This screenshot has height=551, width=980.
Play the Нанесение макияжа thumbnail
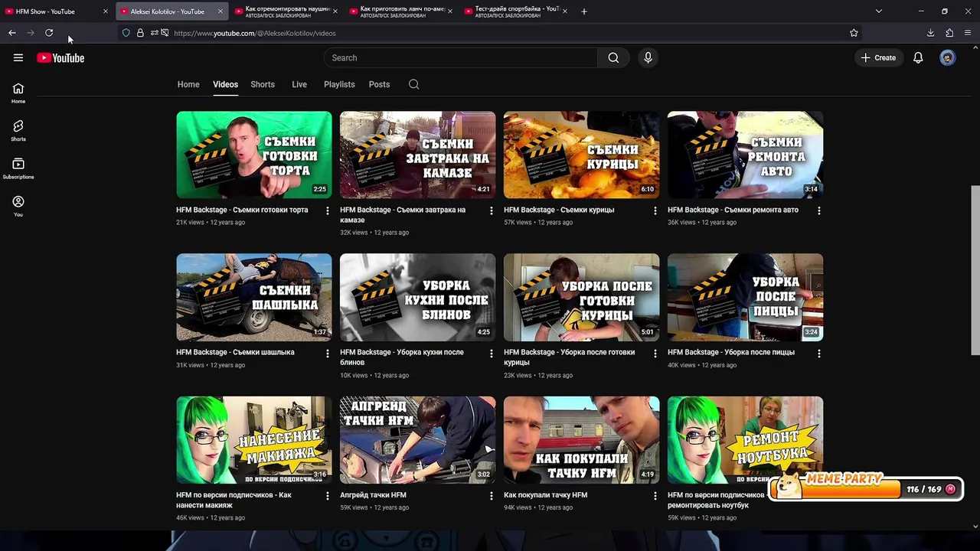[254, 440]
